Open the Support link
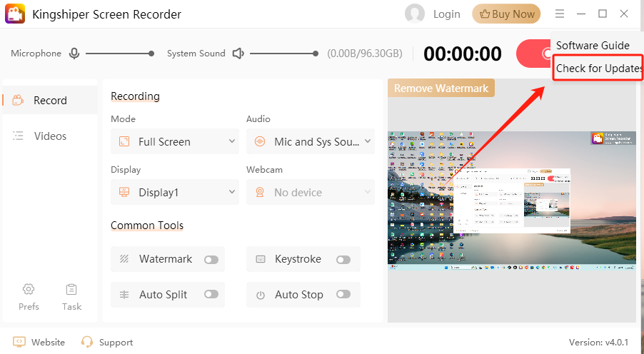 (x=116, y=342)
